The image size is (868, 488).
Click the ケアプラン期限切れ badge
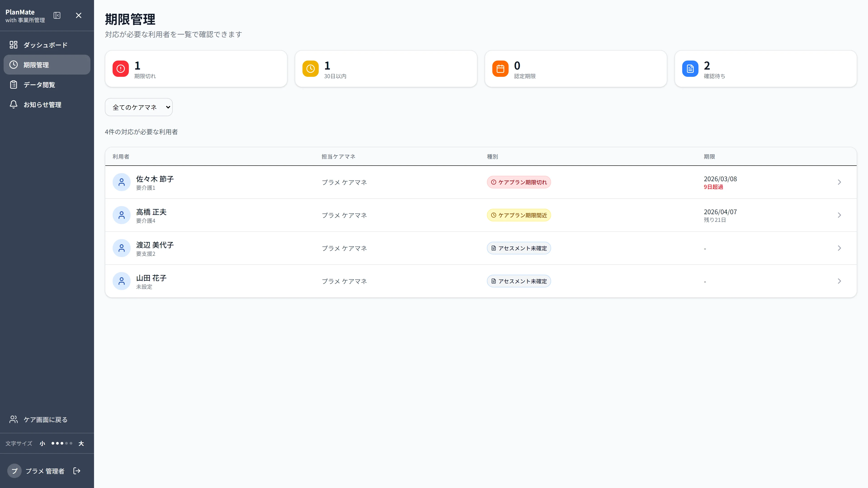point(519,182)
